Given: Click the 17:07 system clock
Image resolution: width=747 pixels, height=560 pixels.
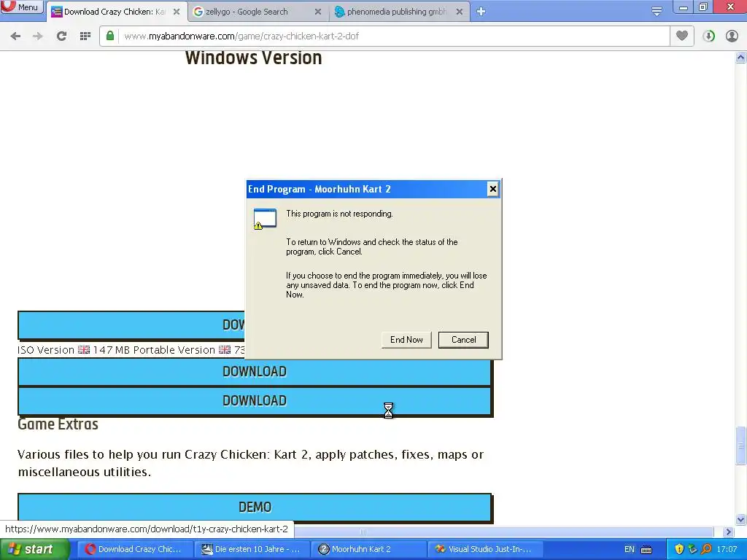Looking at the screenshot, I should 727,549.
